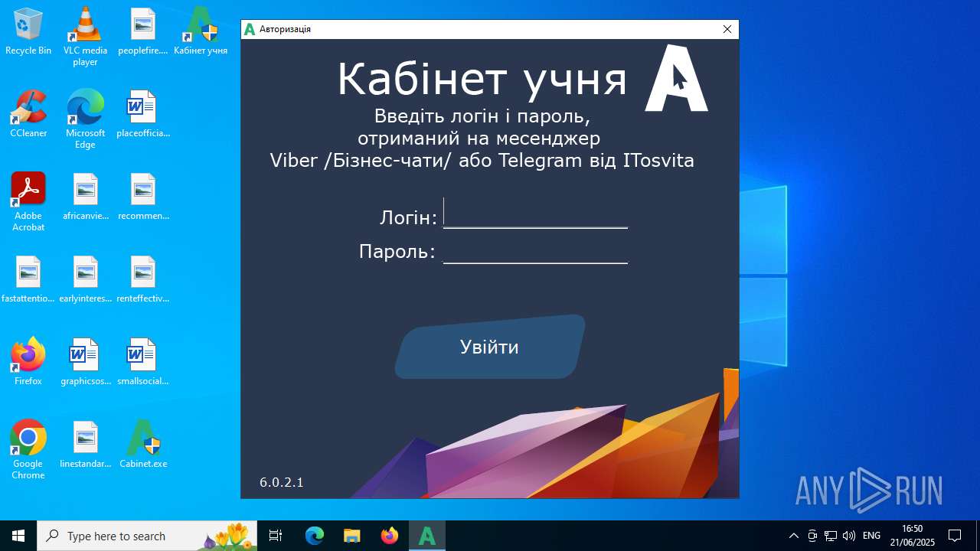Click the Кабінет учня app taskbar button
This screenshot has height=551, width=980.
coord(426,536)
